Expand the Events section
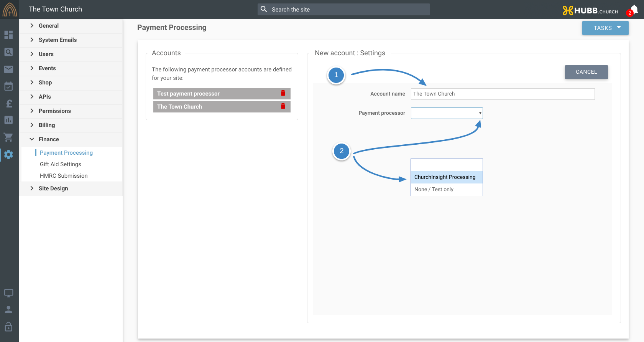 click(71, 68)
